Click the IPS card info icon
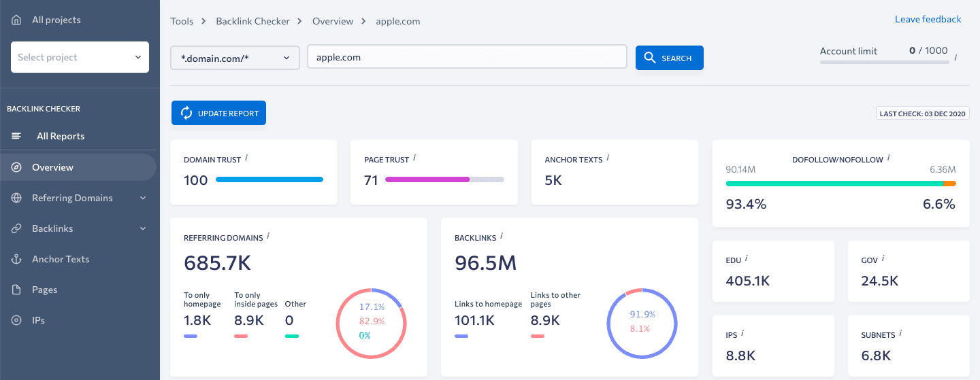Viewport: 980px width, 380px height. [742, 333]
